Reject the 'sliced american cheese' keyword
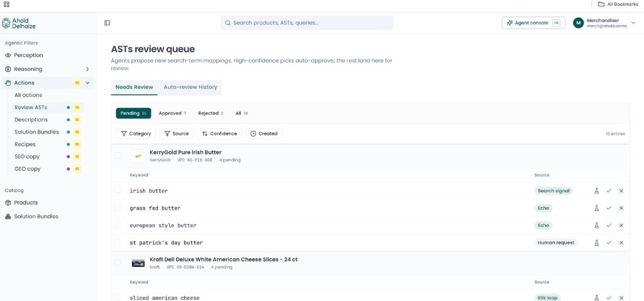Screen dimensions: 644x301 (x=621, y=298)
